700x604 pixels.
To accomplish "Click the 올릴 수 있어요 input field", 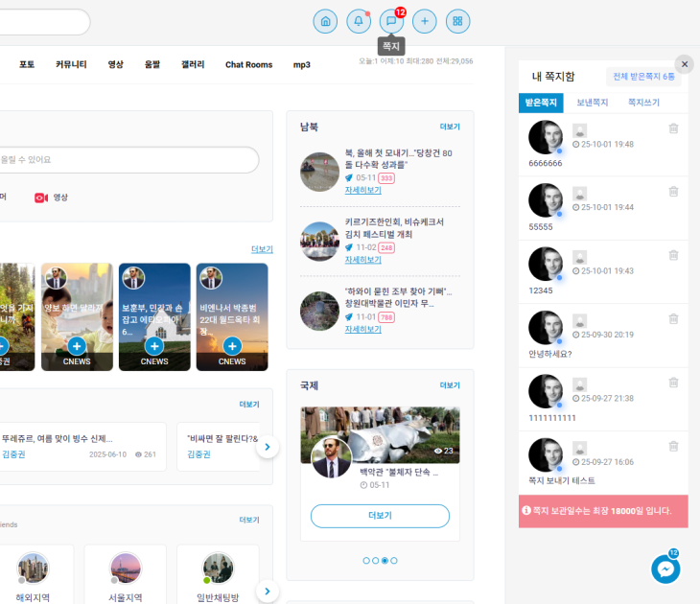I will (x=125, y=160).
